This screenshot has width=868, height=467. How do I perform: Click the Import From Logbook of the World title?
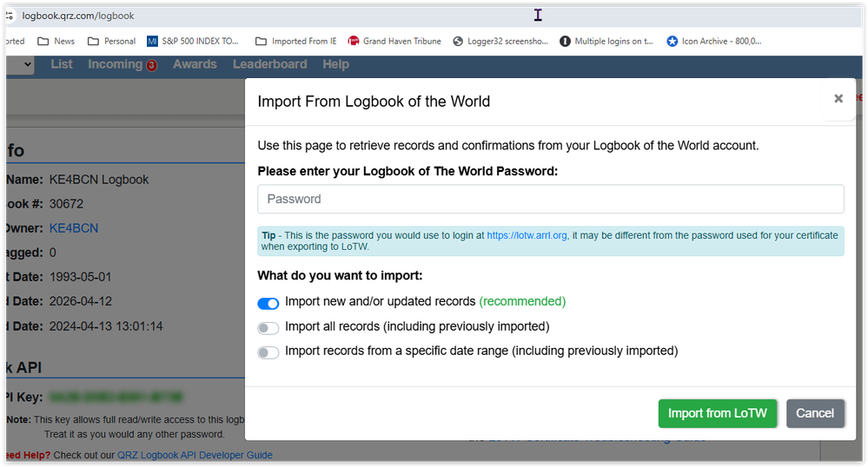click(374, 102)
